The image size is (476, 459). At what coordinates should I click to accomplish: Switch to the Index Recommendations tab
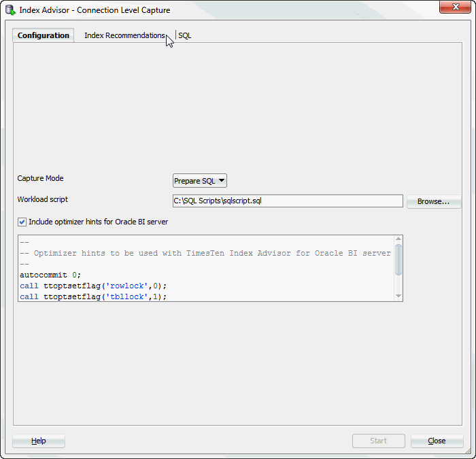tap(124, 35)
